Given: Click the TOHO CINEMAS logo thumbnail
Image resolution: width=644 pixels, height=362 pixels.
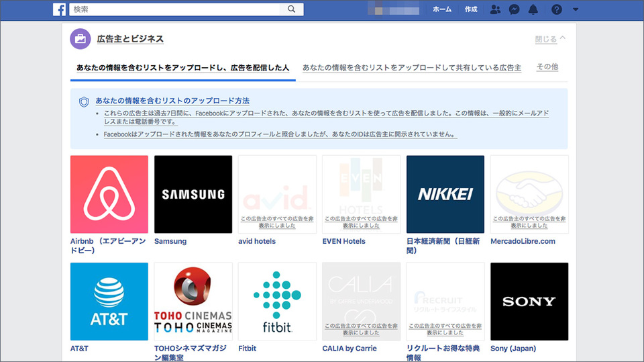Looking at the screenshot, I should coord(193,302).
